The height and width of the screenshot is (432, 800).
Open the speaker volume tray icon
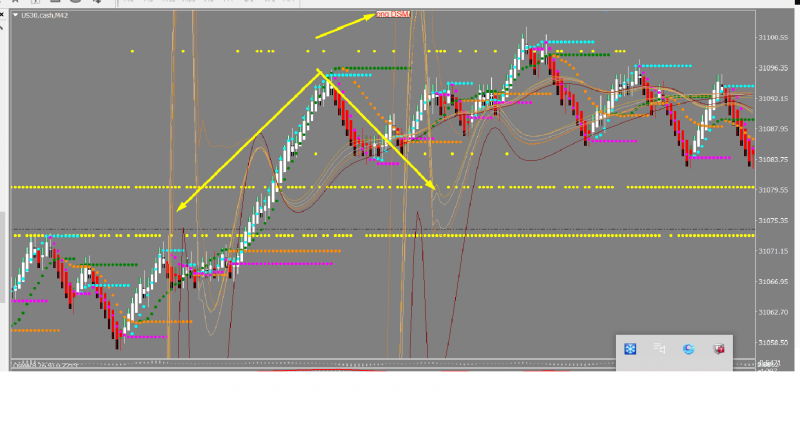coord(659,348)
